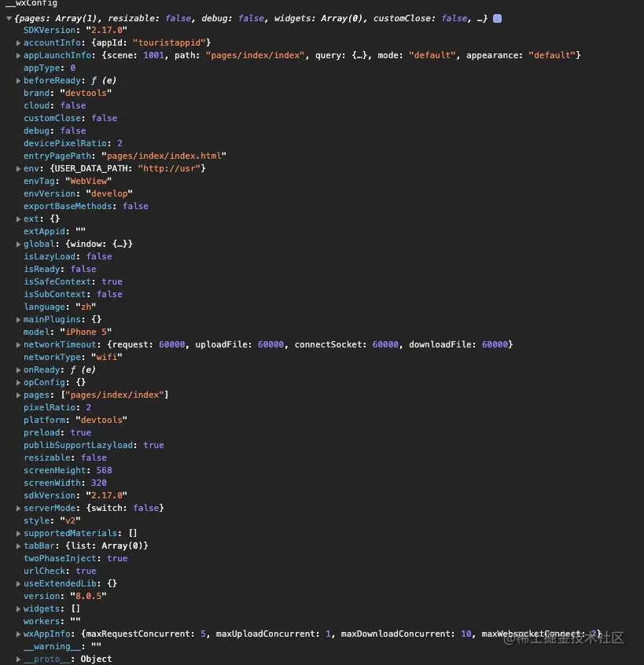The image size is (644, 665).
Task: Select entryPagePath "pages/index/index.html" value
Action: (164, 156)
